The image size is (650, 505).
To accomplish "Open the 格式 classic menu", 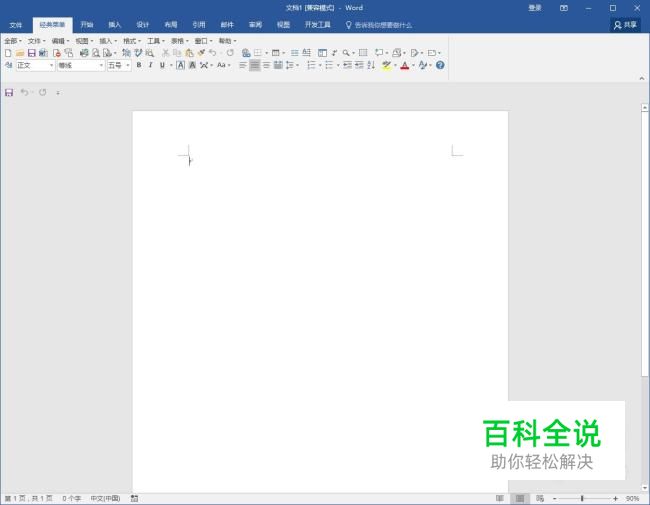I will tap(132, 41).
